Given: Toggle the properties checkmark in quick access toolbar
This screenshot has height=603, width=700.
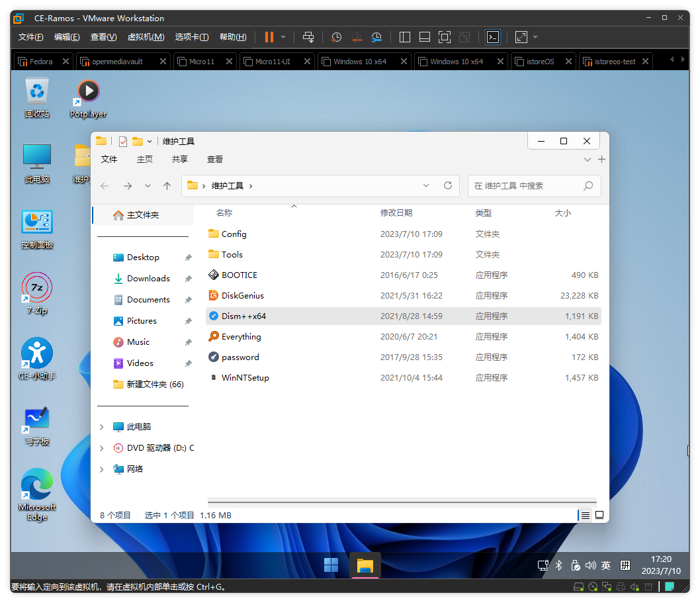Looking at the screenshot, I should [123, 142].
